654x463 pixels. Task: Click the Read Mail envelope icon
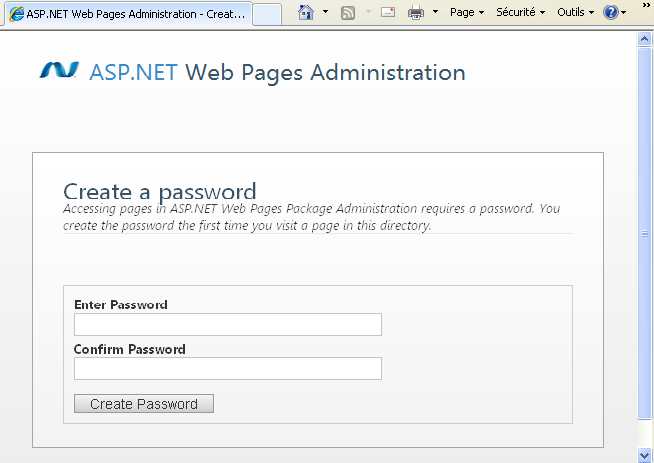click(x=388, y=13)
